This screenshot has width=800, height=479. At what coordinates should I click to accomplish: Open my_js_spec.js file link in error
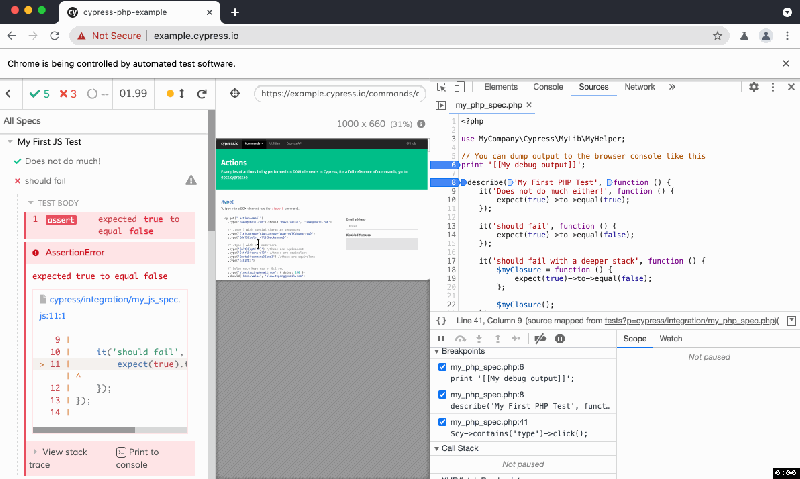coord(109,307)
